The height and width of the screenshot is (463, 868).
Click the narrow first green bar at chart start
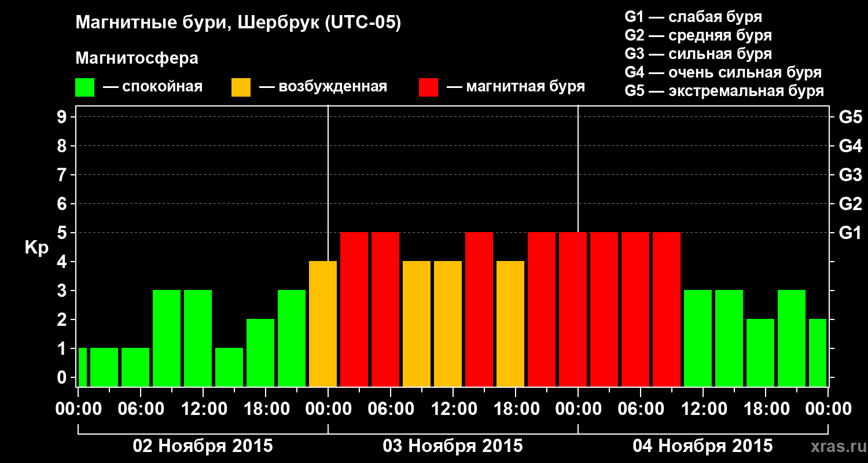83,367
